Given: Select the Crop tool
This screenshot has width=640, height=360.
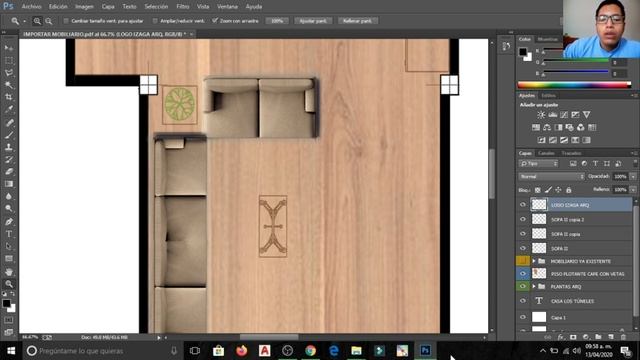Looking at the screenshot, I should pyautogui.click(x=9, y=97).
